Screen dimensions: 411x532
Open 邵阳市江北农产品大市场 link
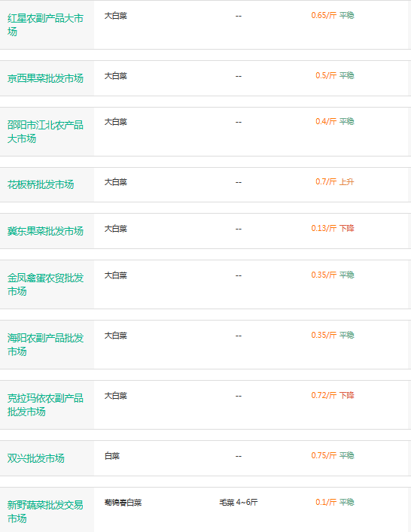click(x=45, y=132)
